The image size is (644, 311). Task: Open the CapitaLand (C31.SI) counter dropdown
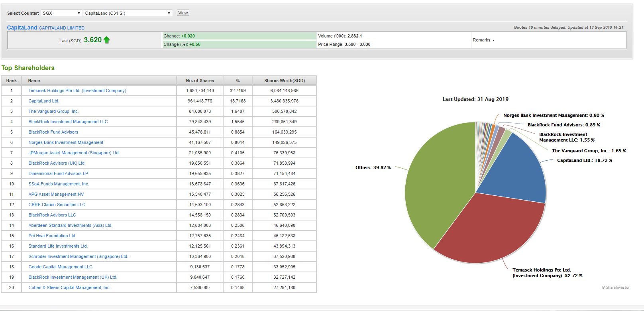[x=128, y=13]
